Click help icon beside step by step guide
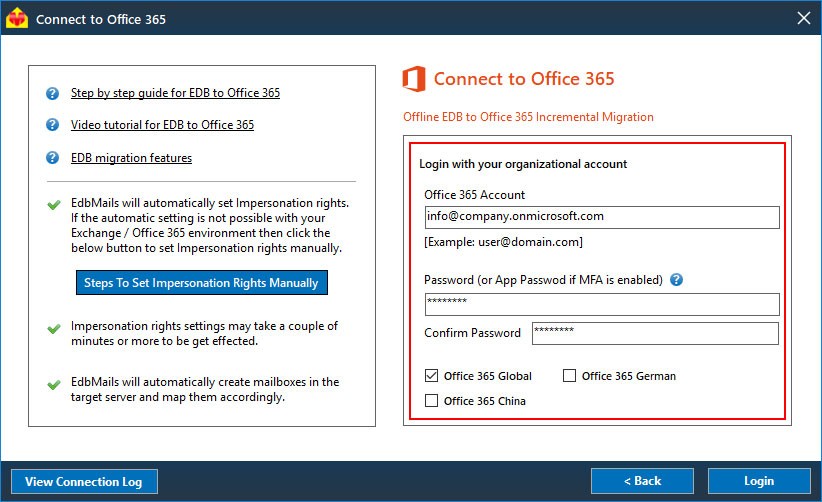Viewport: 822px width, 502px height. [53, 94]
